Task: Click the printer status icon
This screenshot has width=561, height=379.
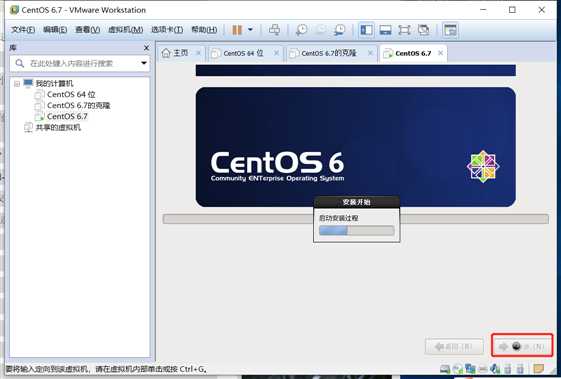Action: (483, 368)
